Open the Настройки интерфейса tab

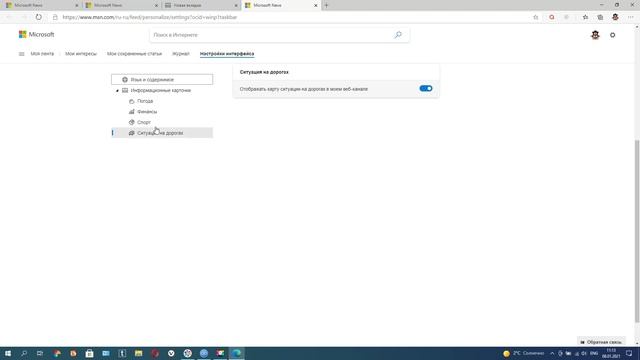click(x=227, y=54)
